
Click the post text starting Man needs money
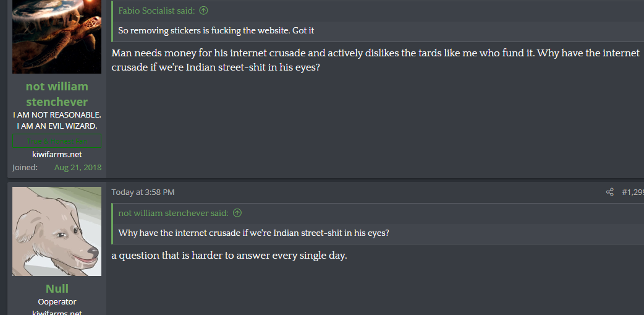coord(375,60)
